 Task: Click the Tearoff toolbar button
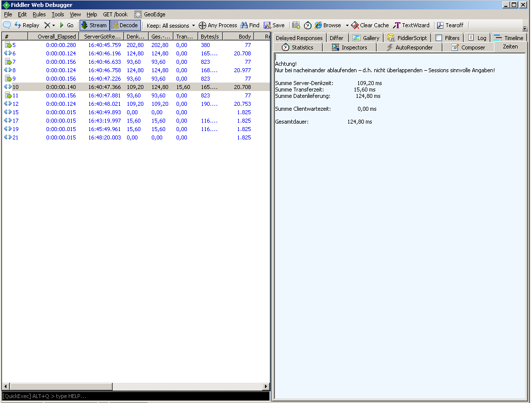(x=450, y=25)
